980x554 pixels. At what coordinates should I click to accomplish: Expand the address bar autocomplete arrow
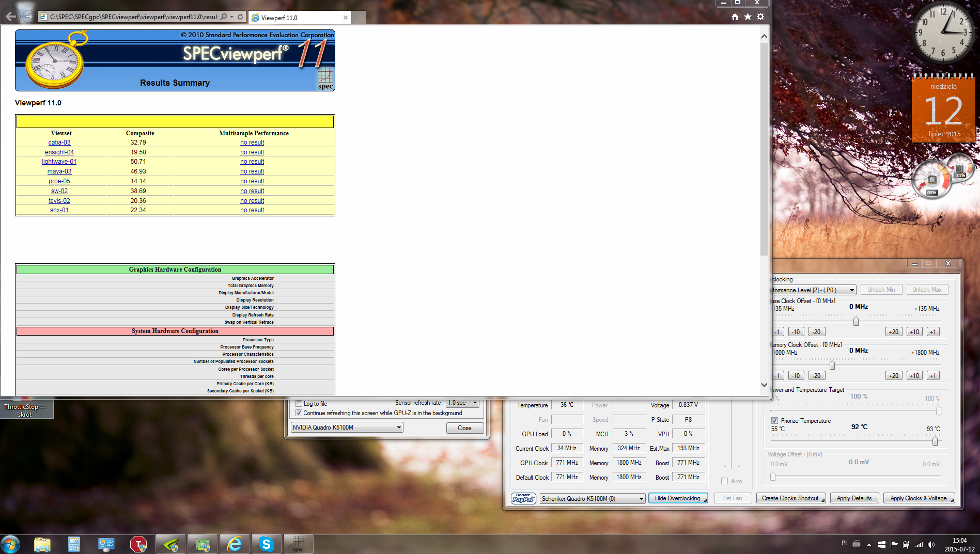click(x=232, y=17)
